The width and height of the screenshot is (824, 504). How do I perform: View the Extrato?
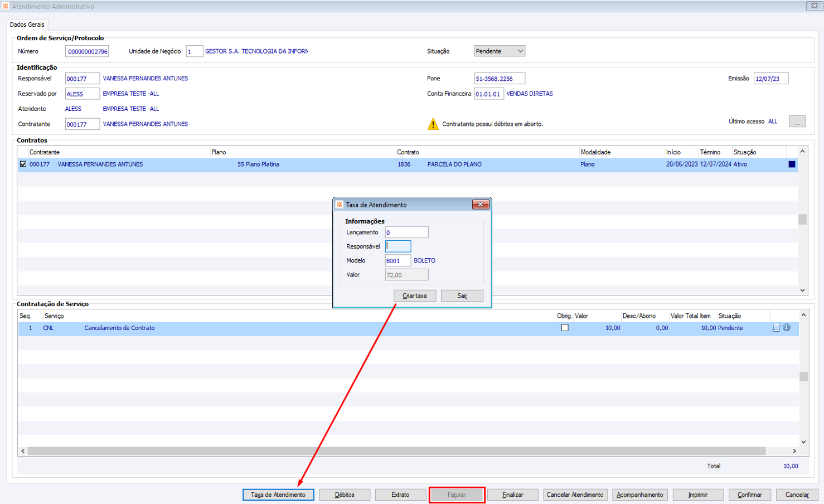click(x=400, y=495)
